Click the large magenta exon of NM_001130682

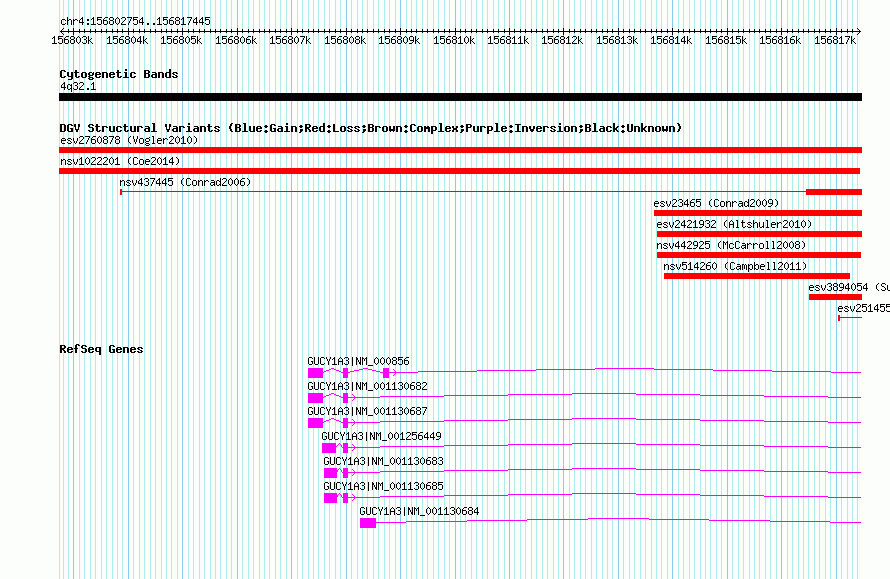(x=316, y=398)
